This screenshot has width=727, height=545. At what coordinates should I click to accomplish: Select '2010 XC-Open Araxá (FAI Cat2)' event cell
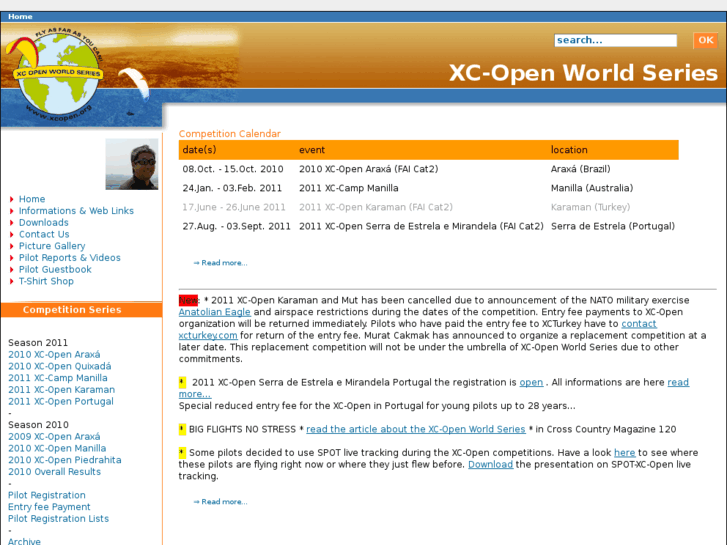point(369,169)
